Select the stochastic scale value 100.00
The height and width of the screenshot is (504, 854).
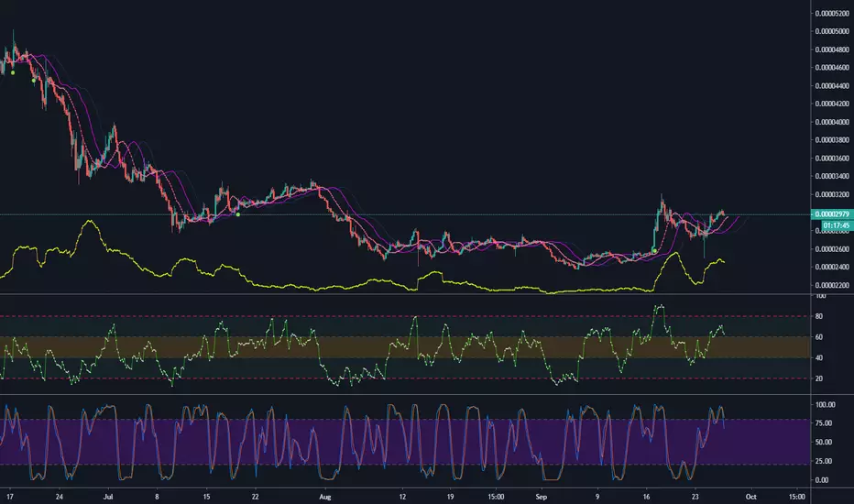[825, 405]
